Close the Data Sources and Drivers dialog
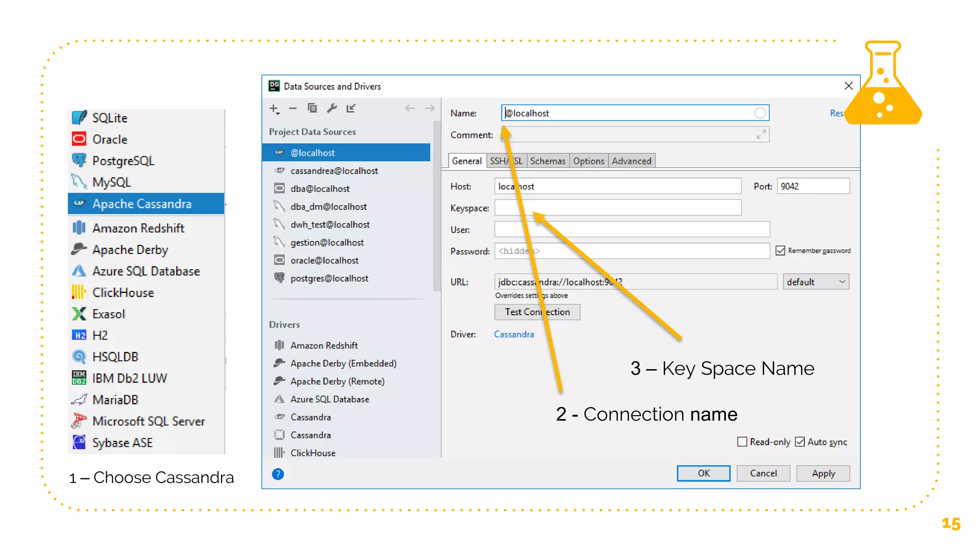This screenshot has width=980, height=551. coord(848,86)
